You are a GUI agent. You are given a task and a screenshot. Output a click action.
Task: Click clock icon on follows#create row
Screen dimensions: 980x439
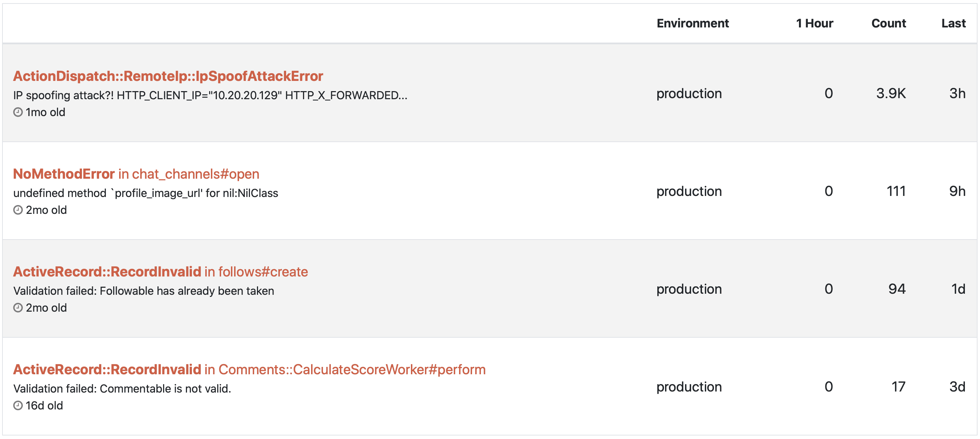coord(18,308)
